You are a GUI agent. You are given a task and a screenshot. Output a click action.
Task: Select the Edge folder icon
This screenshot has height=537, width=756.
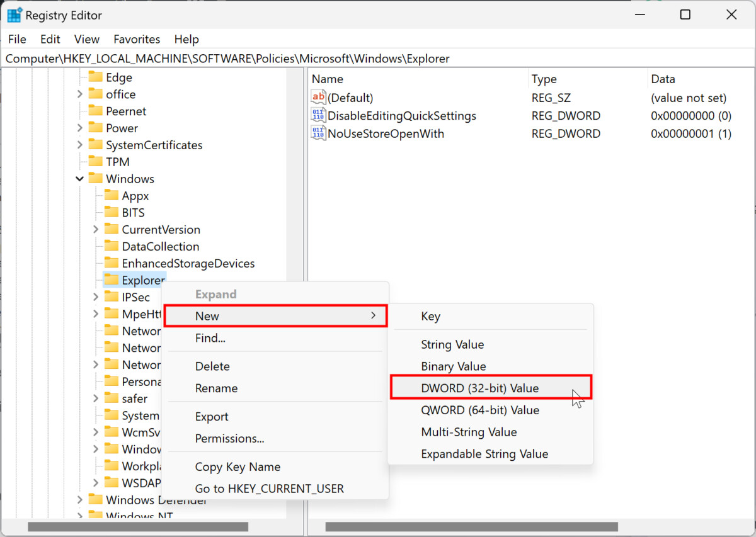pos(96,77)
